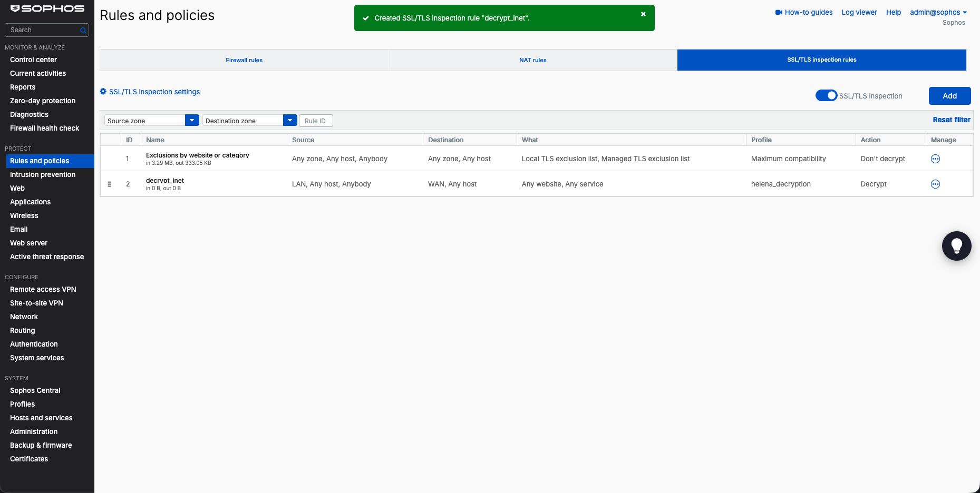Click the Sophos logo
Viewport: 980px width, 493px height.
point(47,8)
